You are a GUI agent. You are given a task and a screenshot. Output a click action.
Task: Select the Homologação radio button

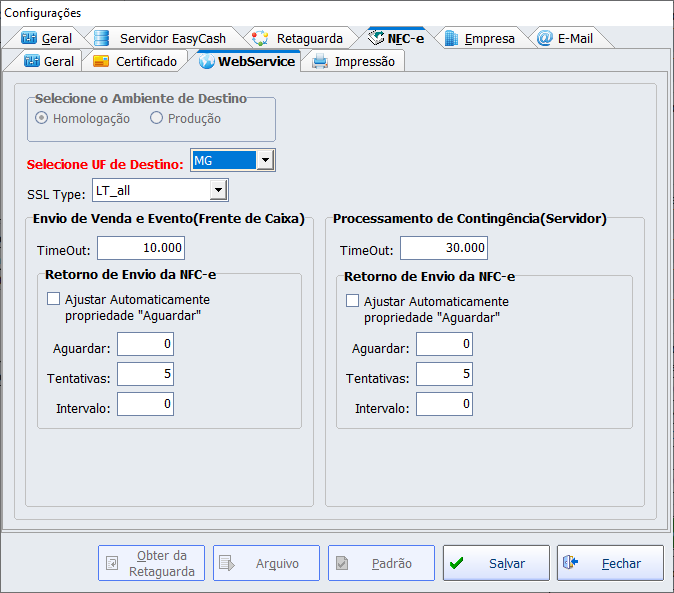(x=42, y=118)
